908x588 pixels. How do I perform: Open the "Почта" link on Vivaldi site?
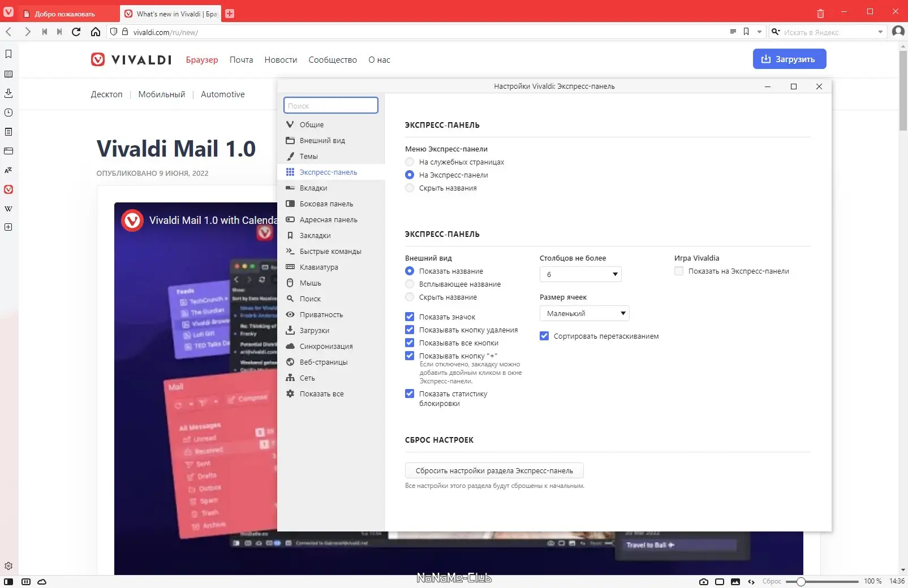(242, 60)
